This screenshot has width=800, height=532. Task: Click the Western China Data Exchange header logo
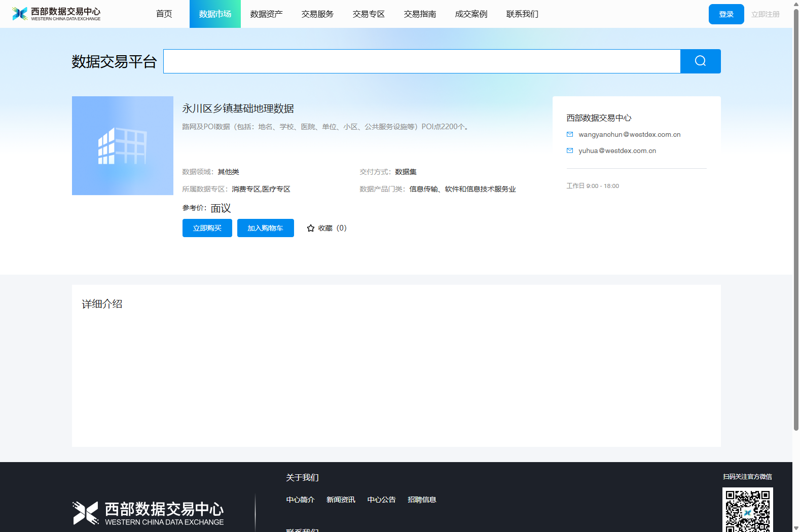point(56,14)
